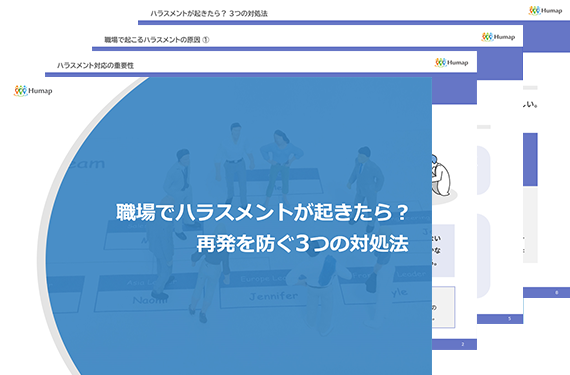Click Humap logo beside ハラスメント対応の重要性 title
570x375 pixels.
451,63
